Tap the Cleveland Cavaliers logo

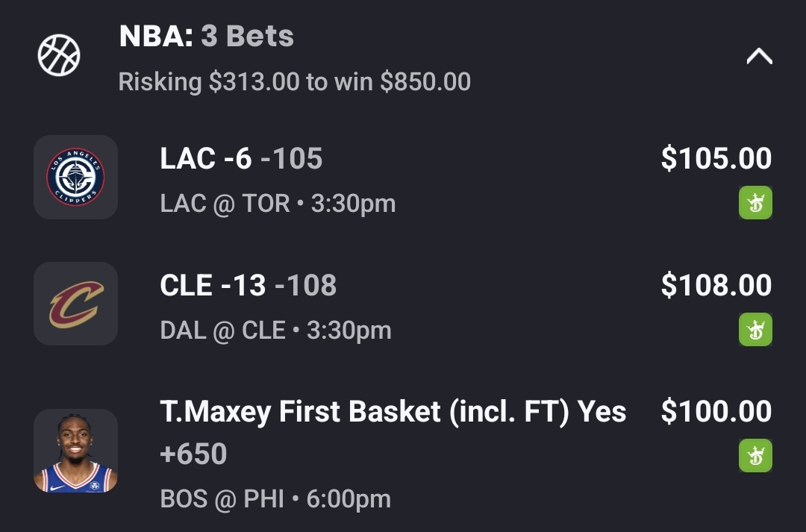click(x=75, y=304)
